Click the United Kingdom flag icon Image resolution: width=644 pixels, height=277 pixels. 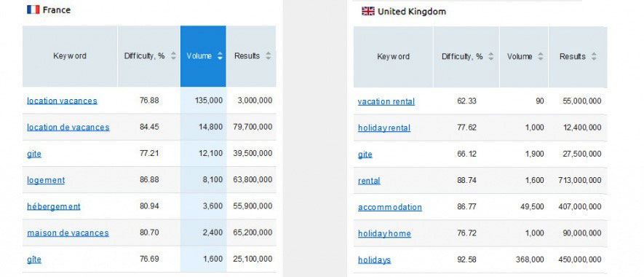point(368,11)
